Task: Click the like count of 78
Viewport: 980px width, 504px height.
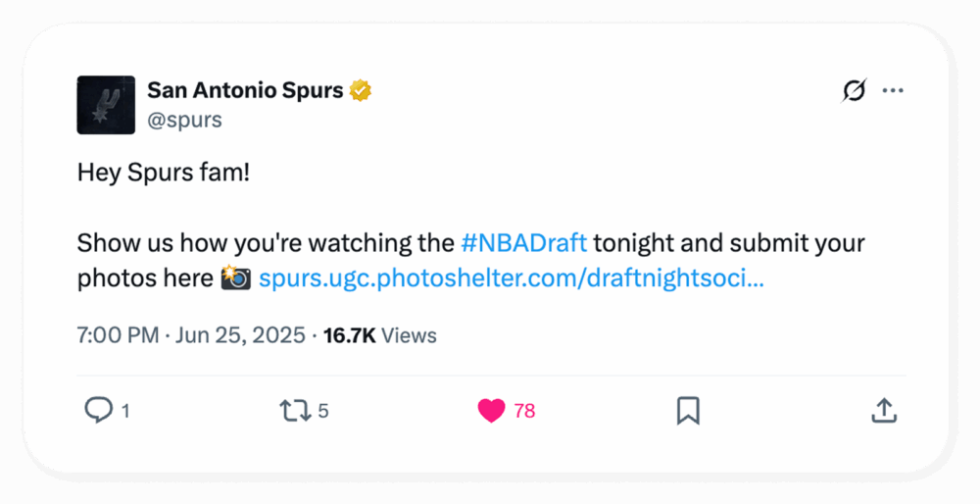Action: click(x=524, y=411)
